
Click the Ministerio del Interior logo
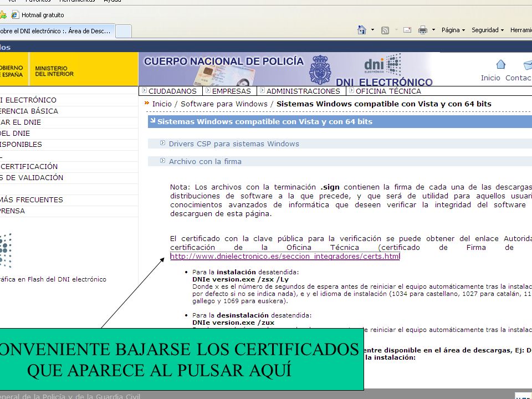coord(54,71)
